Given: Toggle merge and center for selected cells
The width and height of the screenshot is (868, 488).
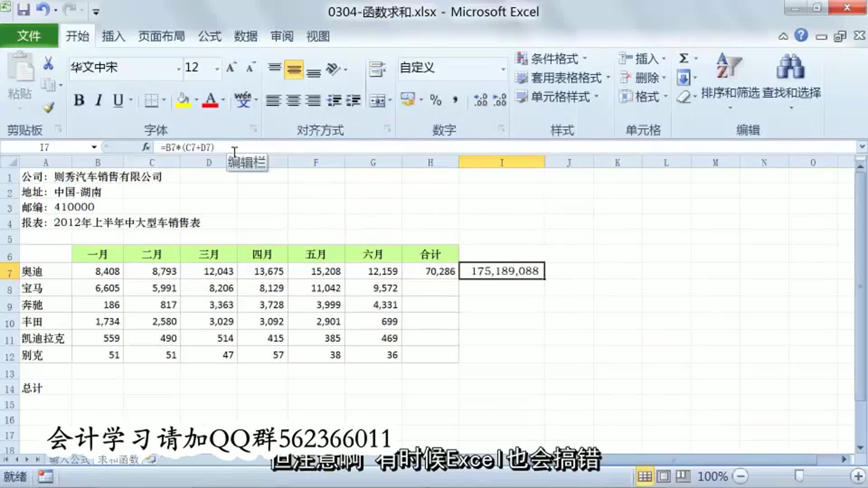Looking at the screenshot, I should [377, 101].
